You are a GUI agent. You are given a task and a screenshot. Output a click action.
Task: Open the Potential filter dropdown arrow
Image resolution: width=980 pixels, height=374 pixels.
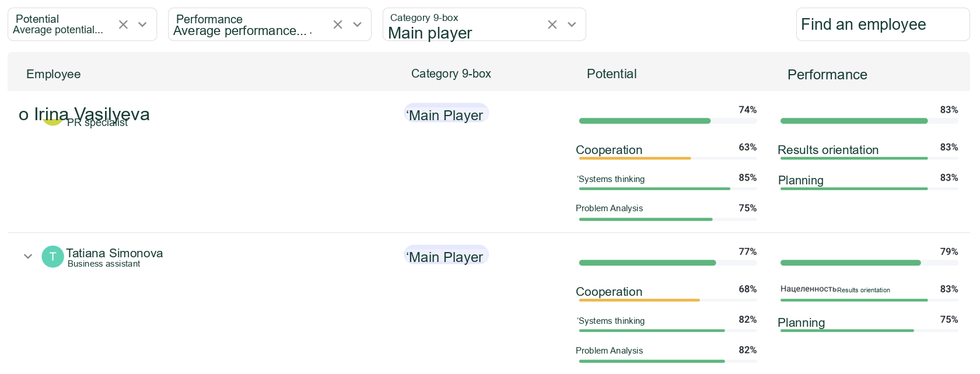coord(142,25)
